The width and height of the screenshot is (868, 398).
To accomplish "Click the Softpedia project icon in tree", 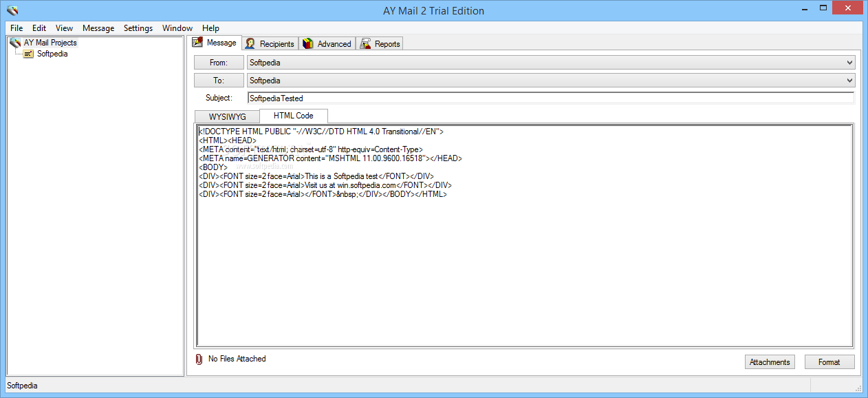I will [28, 54].
